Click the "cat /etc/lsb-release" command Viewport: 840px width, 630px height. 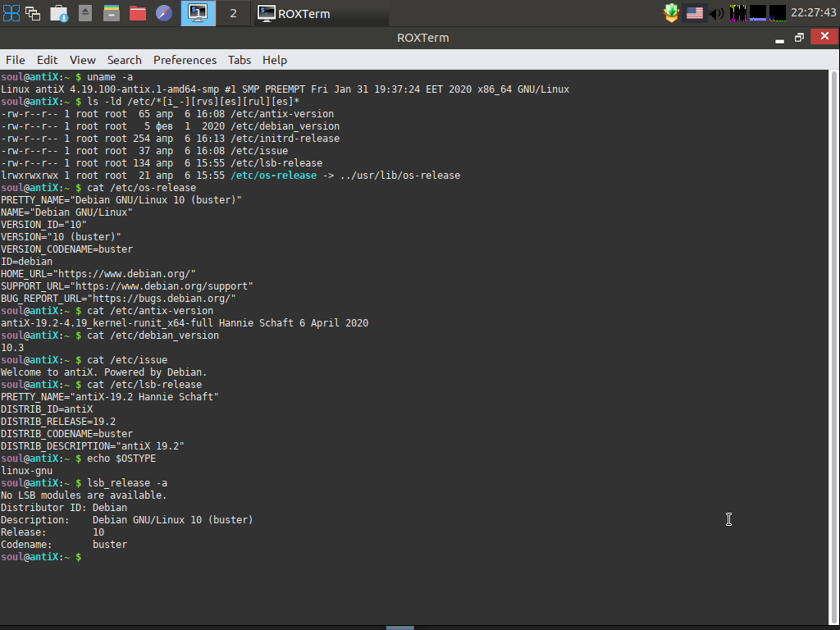click(x=144, y=386)
